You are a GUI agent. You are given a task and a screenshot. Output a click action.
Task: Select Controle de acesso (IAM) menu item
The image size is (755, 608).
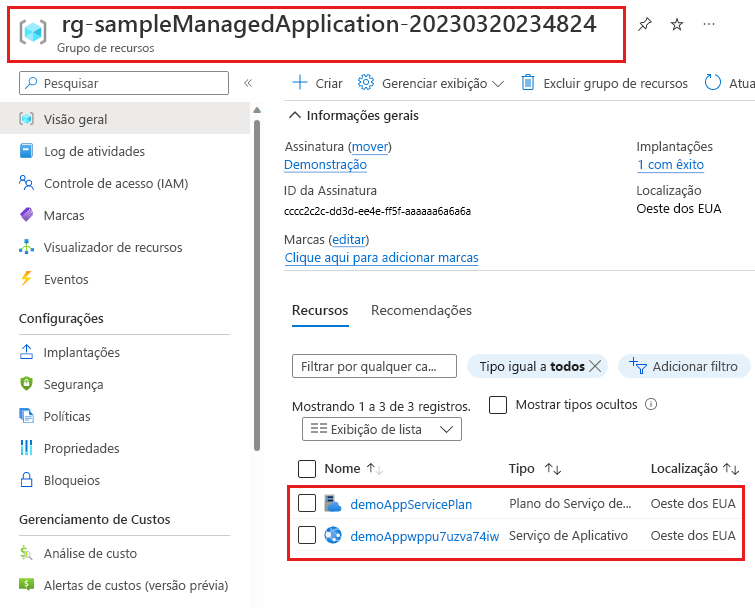[115, 183]
